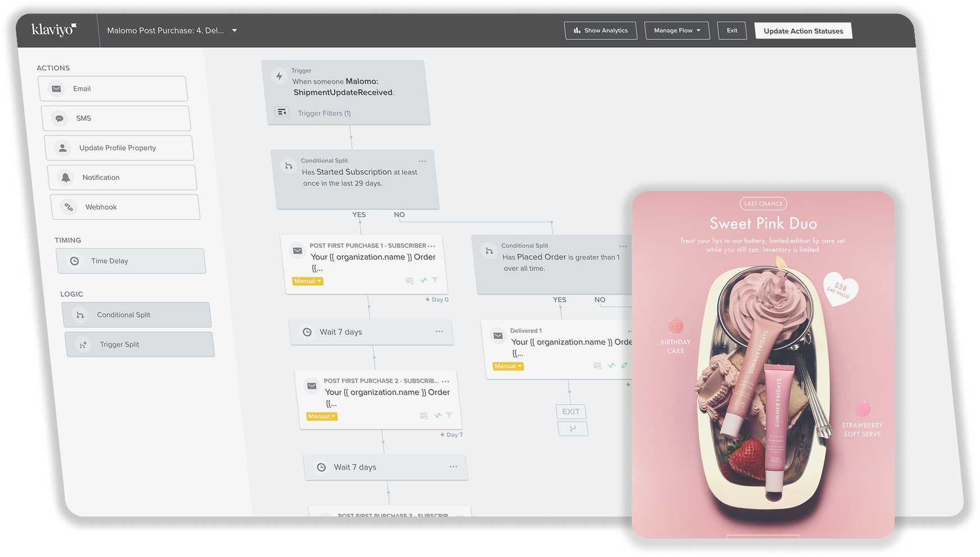This screenshot has height=557, width=980.
Task: Click the Show Analytics button
Action: tap(600, 30)
